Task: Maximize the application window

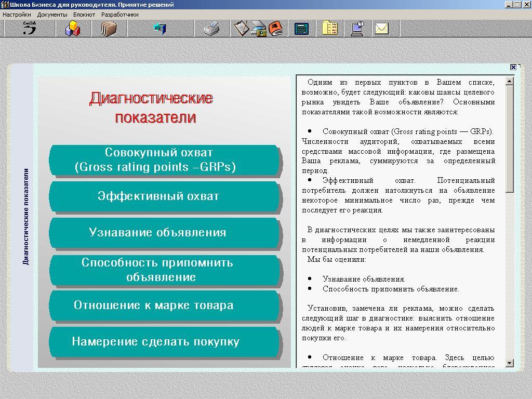Action: [x=517, y=4]
